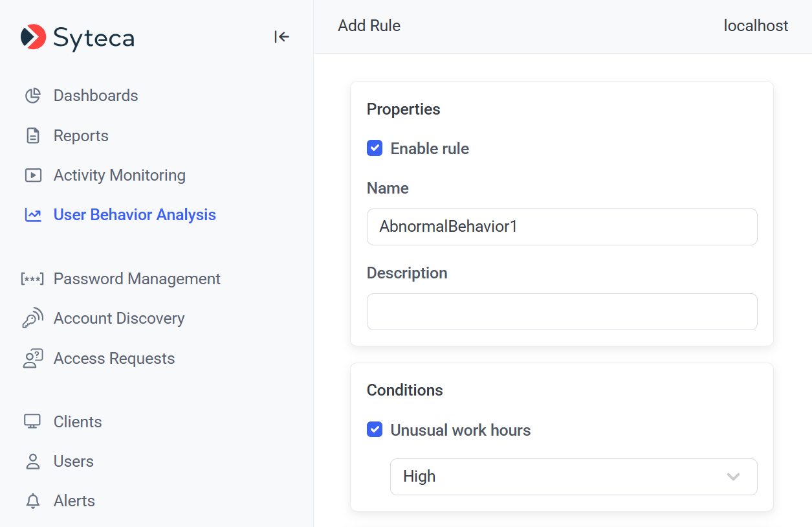The image size is (812, 527).
Task: Collapse the sidebar with the arrow icon
Action: pos(281,37)
